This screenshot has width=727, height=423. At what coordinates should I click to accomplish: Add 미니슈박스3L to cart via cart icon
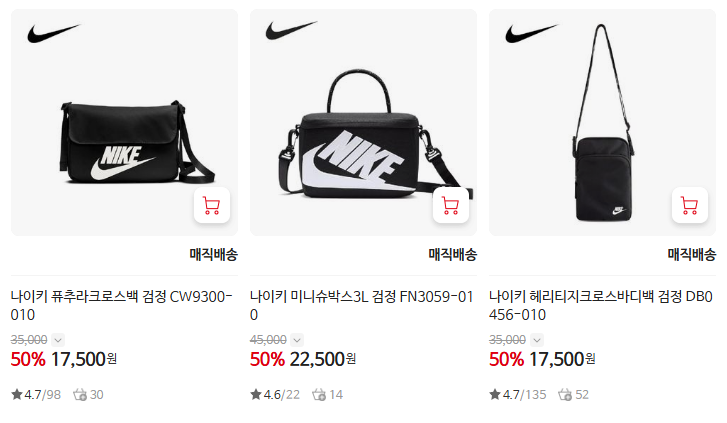(451, 205)
